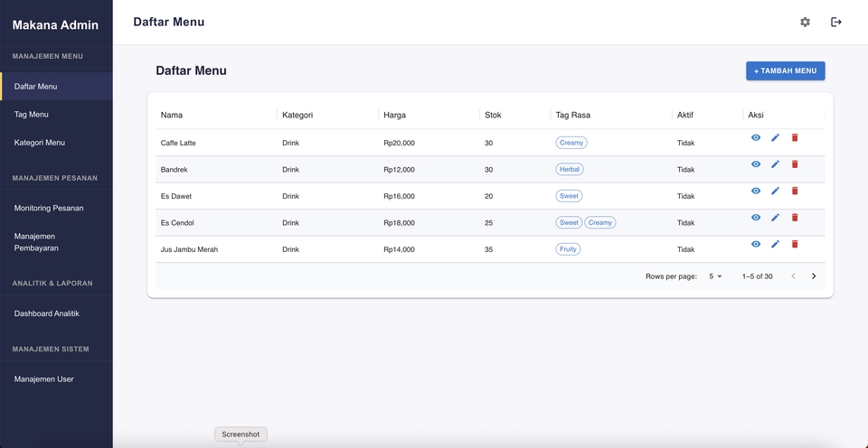
Task: View Caffe Latte details with eye icon
Action: [756, 138]
